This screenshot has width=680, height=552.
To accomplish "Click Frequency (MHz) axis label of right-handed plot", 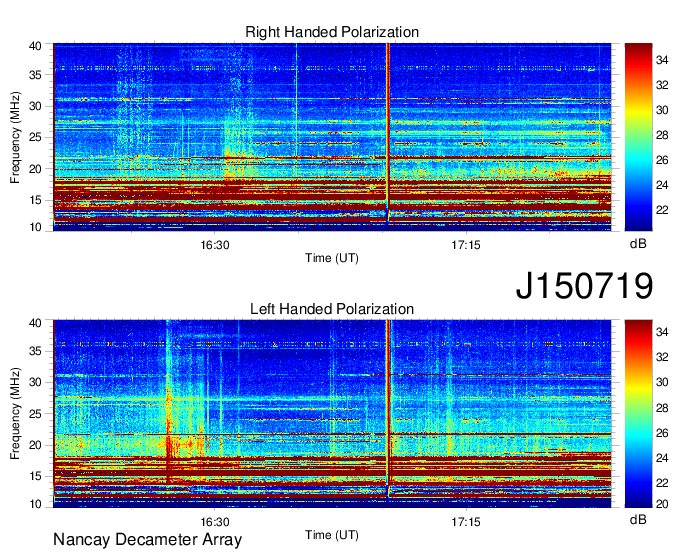I will coord(15,137).
